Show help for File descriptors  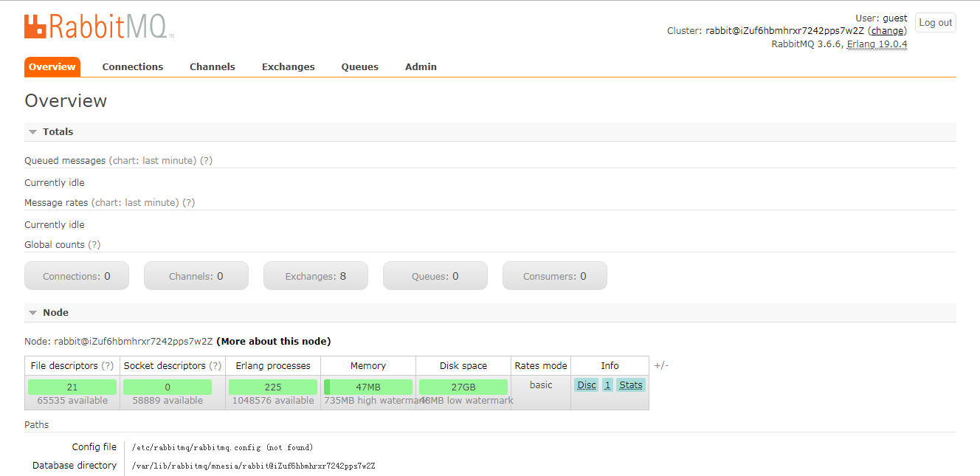point(108,365)
